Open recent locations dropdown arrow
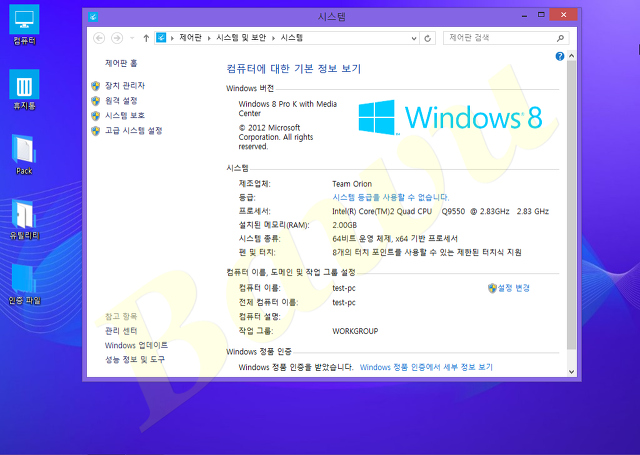The height and width of the screenshot is (455, 640). (x=132, y=38)
